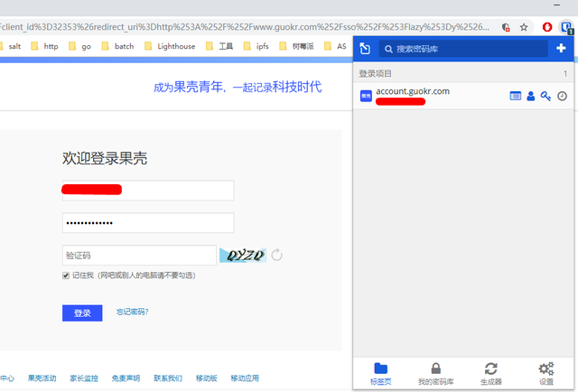This screenshot has width=578, height=392.
Task: Toggle the 记住我 remember me checkbox
Action: coord(66,275)
